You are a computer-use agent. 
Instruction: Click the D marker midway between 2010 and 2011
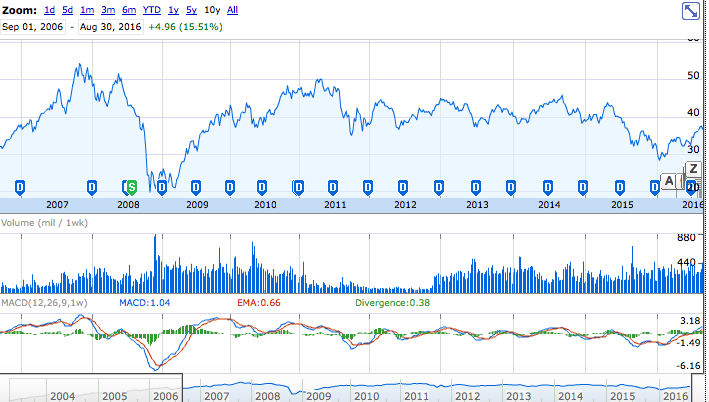pos(298,187)
